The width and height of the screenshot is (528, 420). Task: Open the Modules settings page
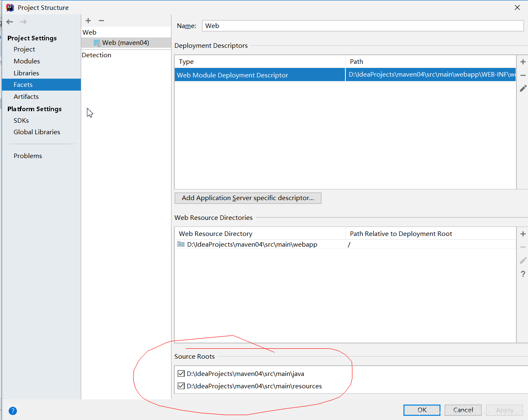27,61
